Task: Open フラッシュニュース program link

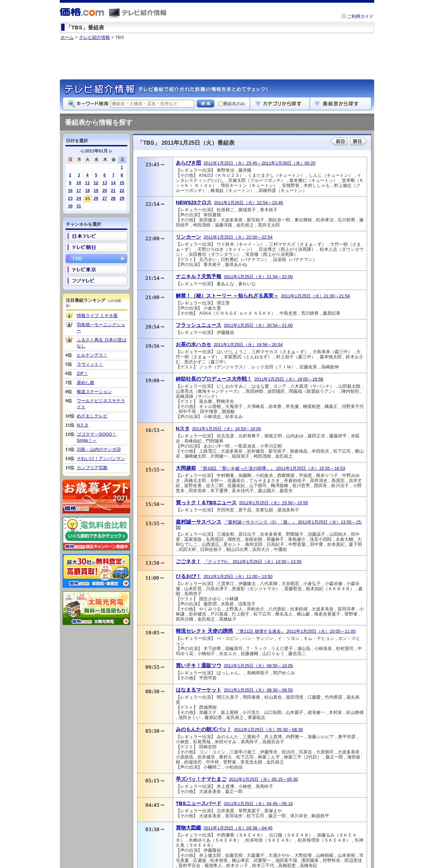Action: (198, 325)
